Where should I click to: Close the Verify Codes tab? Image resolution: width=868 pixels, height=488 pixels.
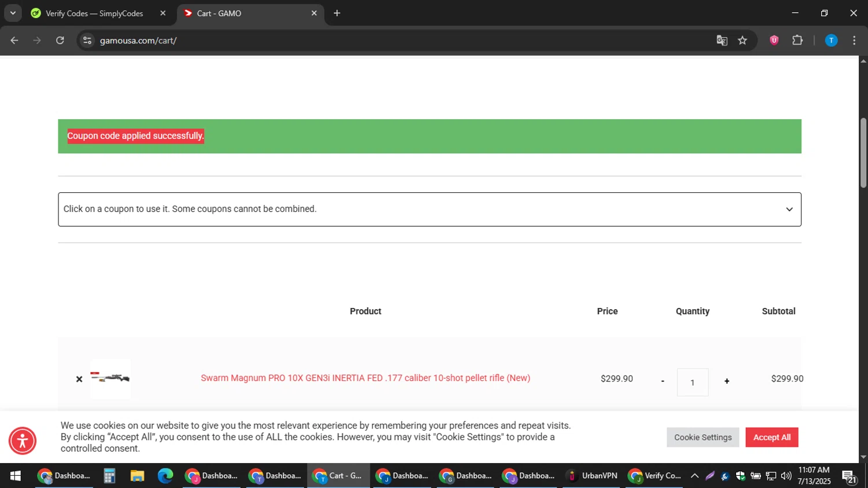coord(163,13)
